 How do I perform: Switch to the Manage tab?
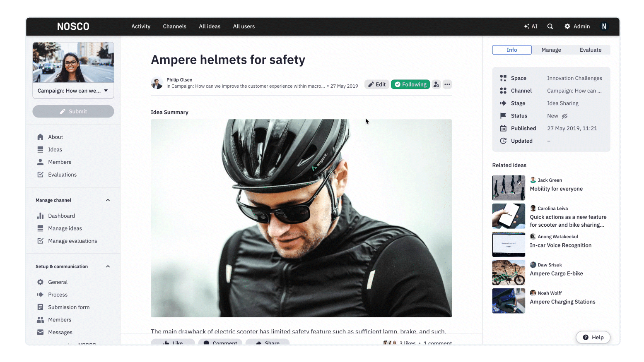551,50
